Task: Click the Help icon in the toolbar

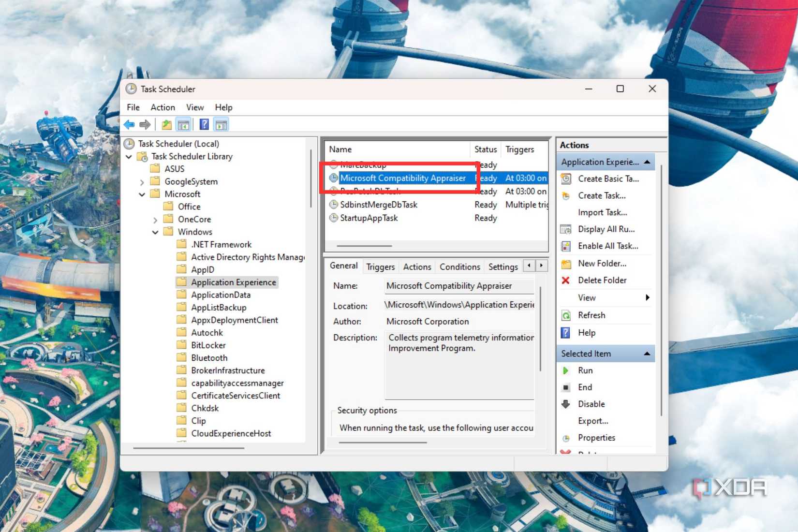Action: point(204,124)
